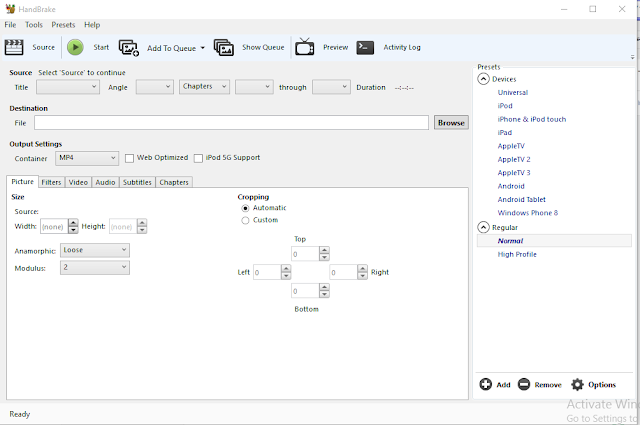Open the Tools menu
The image size is (640, 425).
34,25
